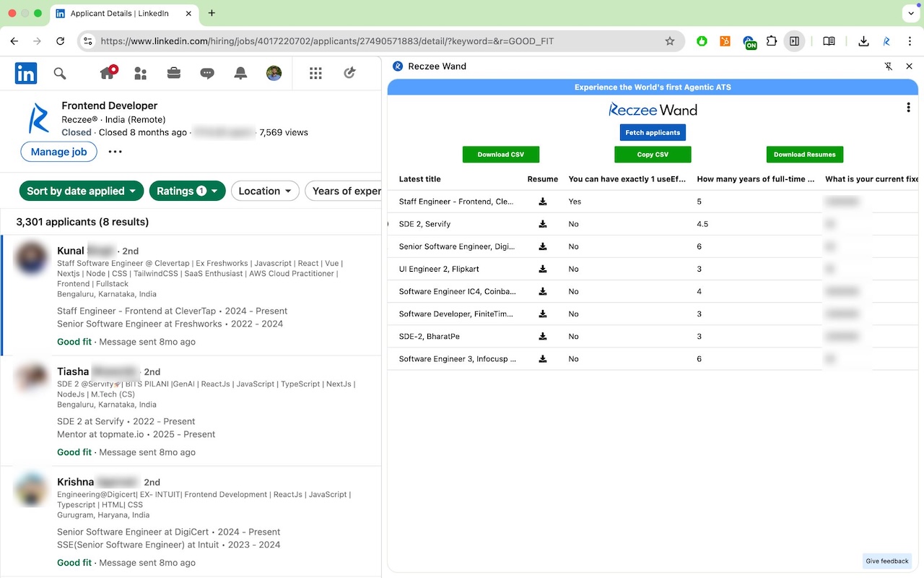Download resume for Software Developer, FiniteTim row
924x578 pixels.
[x=543, y=314]
